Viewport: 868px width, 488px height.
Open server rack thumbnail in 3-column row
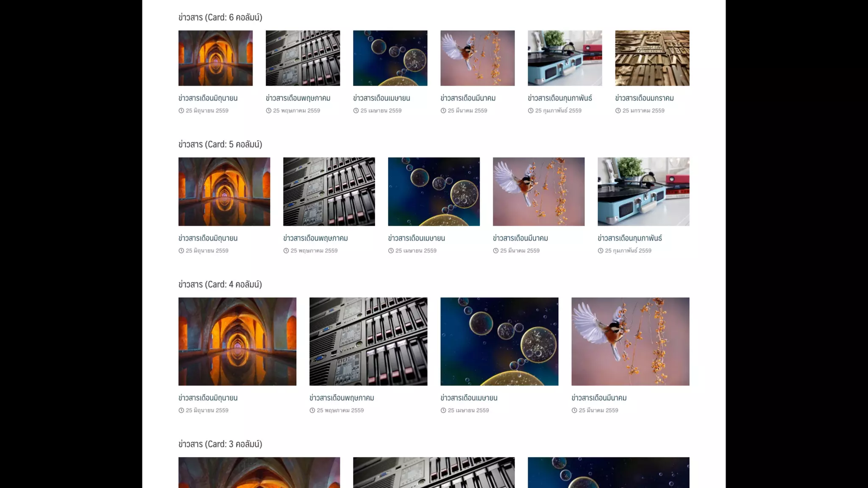click(434, 472)
